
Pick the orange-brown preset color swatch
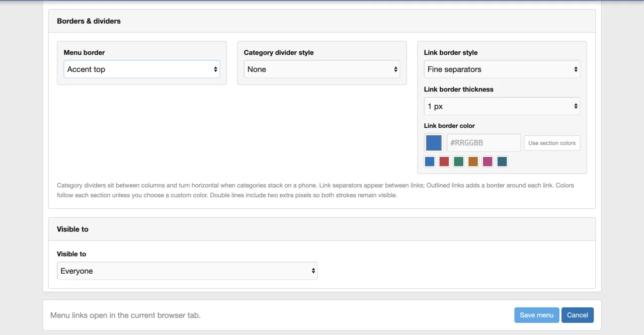click(473, 161)
